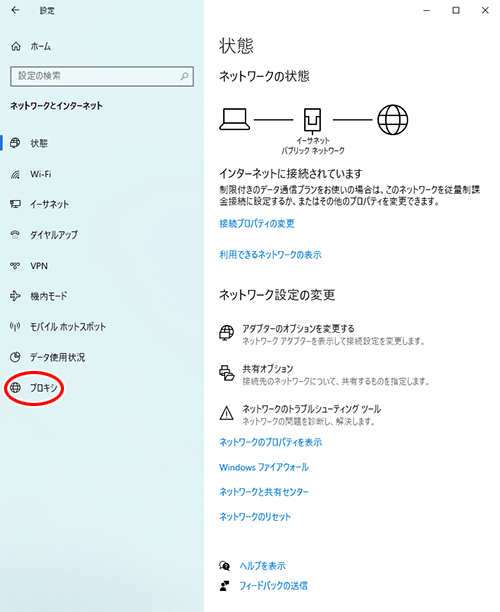Click the laptop icon in network diagram
500x612 pixels.
click(235, 119)
